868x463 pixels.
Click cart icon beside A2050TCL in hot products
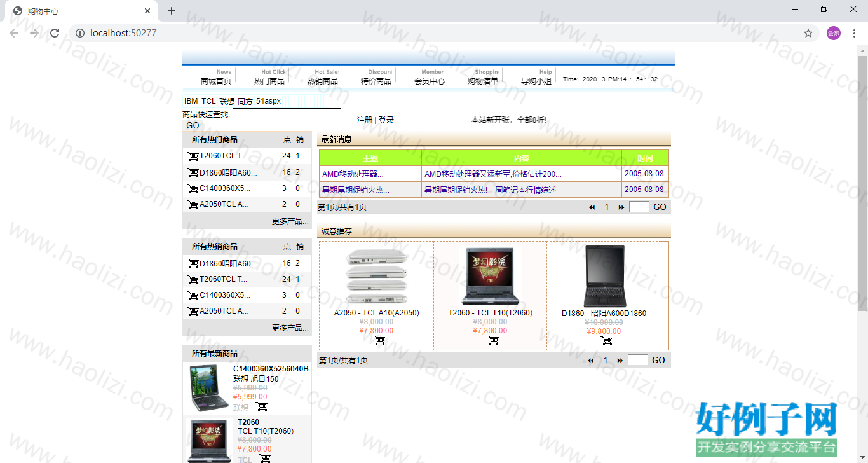(x=193, y=204)
